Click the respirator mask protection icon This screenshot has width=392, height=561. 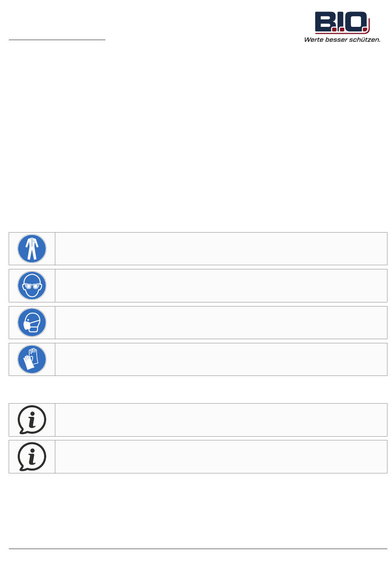32,323
